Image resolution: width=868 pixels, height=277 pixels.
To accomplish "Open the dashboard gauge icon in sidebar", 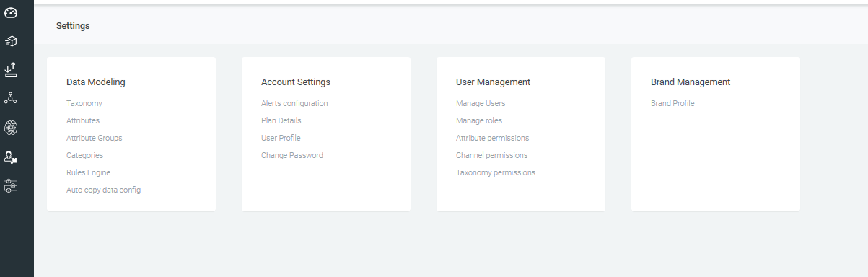I will pos(11,13).
